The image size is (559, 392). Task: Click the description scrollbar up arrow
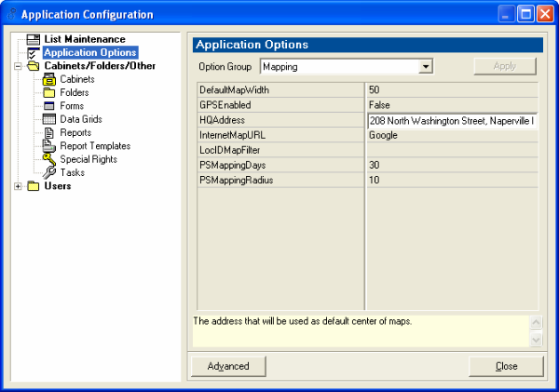536,322
